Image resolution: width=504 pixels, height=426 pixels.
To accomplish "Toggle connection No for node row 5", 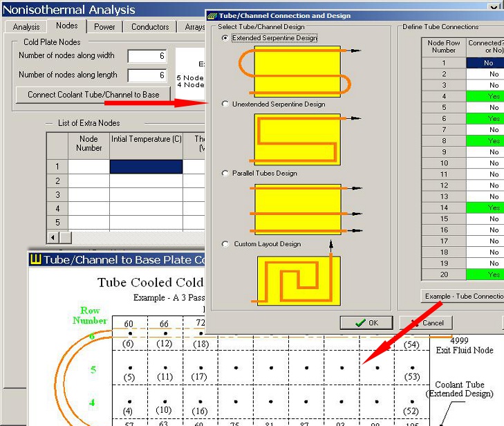I will point(485,107).
